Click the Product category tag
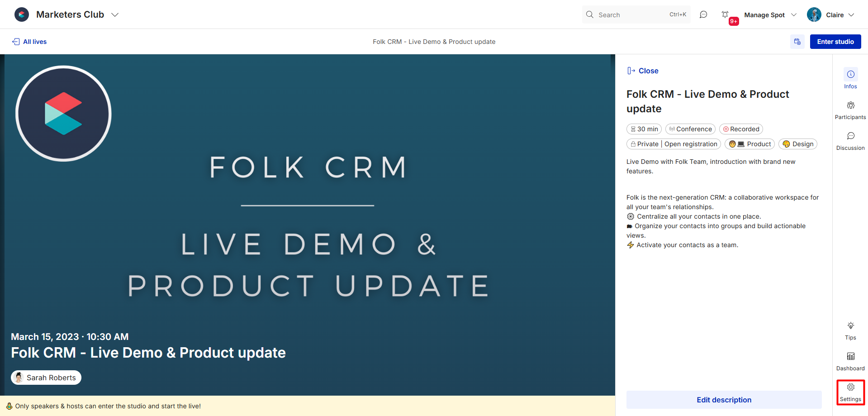 [749, 144]
